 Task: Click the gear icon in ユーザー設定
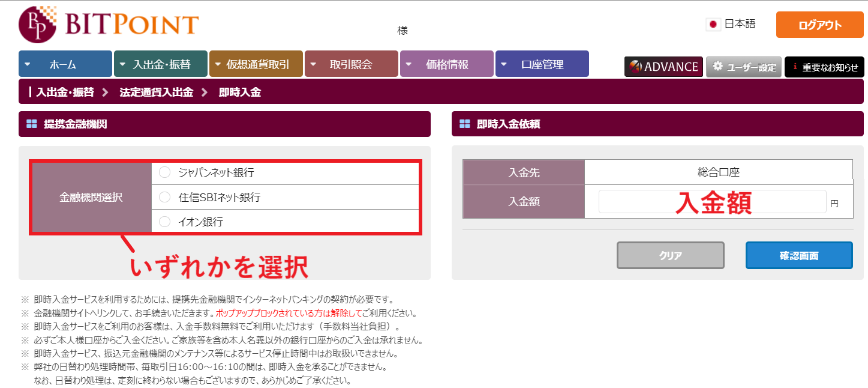click(717, 66)
